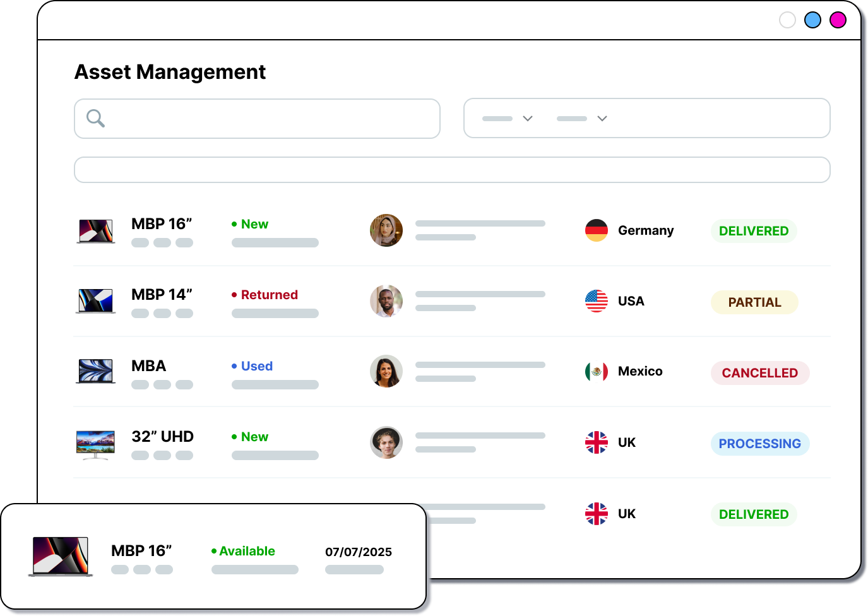This screenshot has width=868, height=616.
Task: Click the Available status in MBP 16" card
Action: click(247, 551)
